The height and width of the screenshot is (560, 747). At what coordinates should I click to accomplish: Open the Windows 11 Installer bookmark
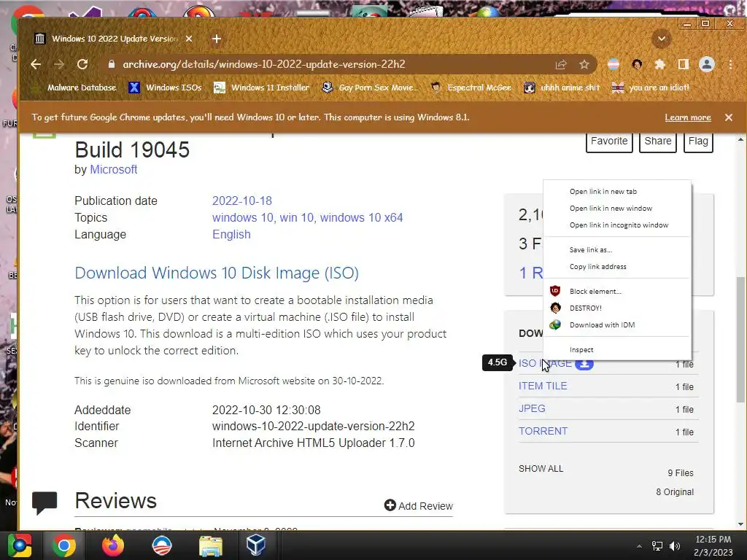[x=262, y=87]
